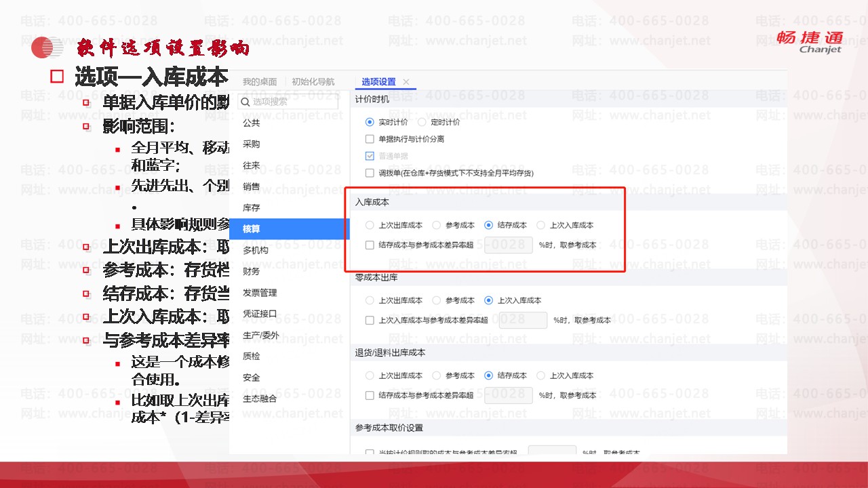Screen dimensions: 868x488
Task: Select 结存成本 radio under 入库成本
Action: [489, 225]
